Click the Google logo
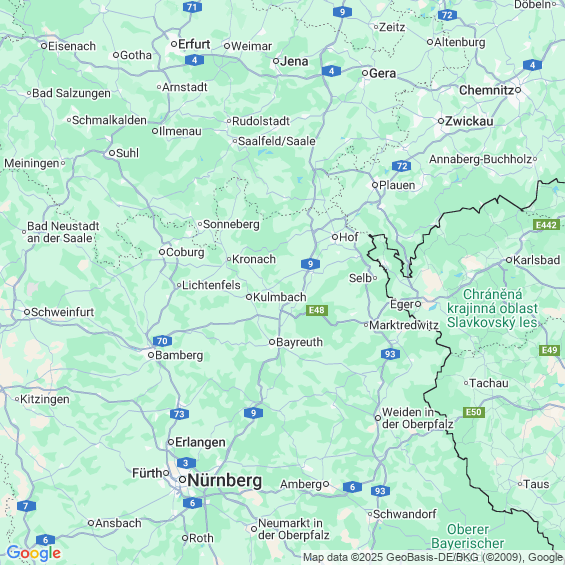Image resolution: width=565 pixels, height=565 pixels. 34,553
